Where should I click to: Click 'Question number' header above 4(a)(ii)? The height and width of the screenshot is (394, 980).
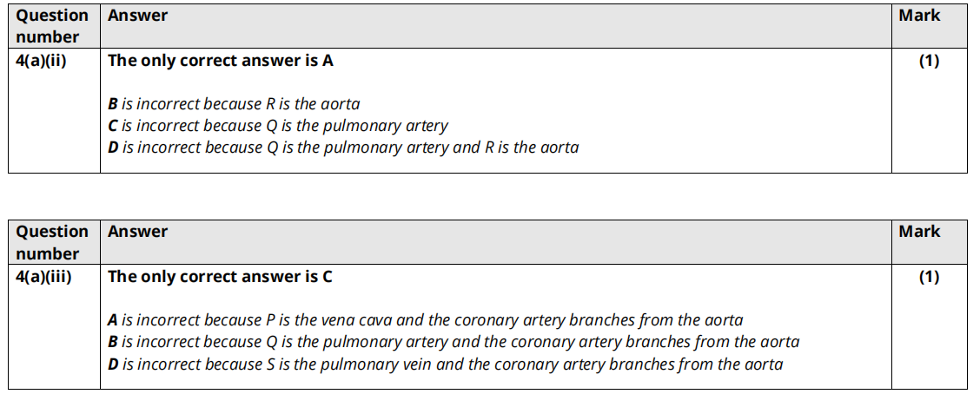coord(52,26)
